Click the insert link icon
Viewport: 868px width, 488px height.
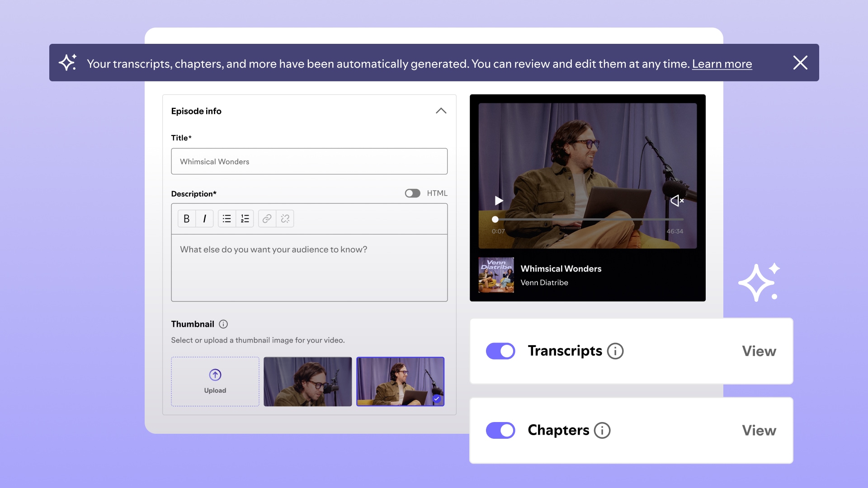coord(267,219)
